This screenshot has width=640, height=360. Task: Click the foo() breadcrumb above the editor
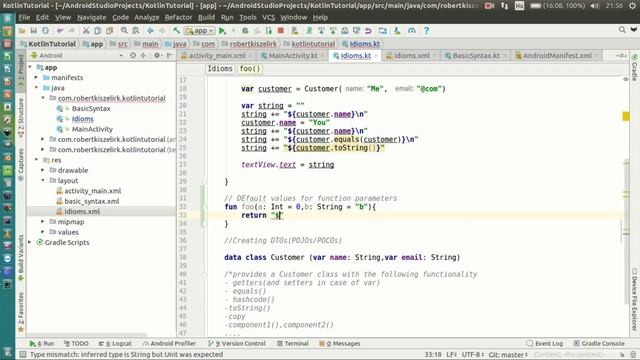[x=250, y=69]
